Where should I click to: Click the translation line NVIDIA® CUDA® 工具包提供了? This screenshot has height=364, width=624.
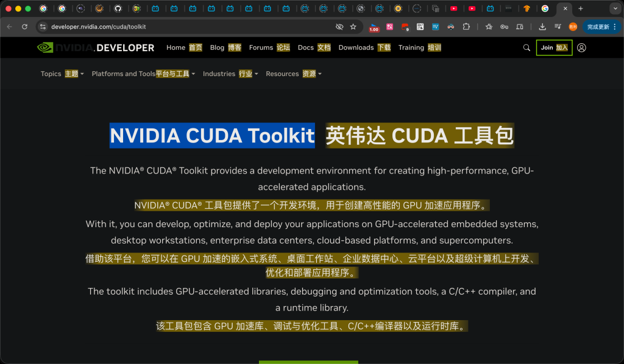click(311, 206)
